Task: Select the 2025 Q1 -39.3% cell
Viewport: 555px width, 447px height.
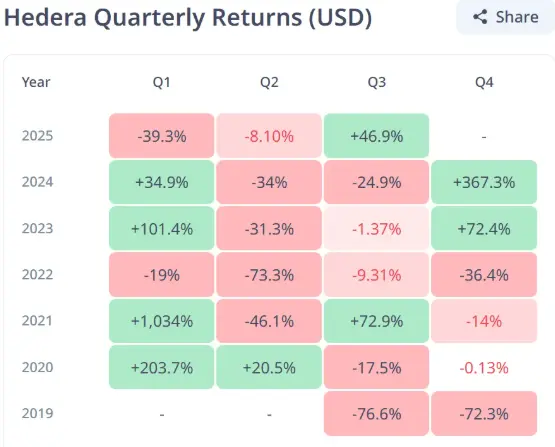Action: click(x=162, y=136)
